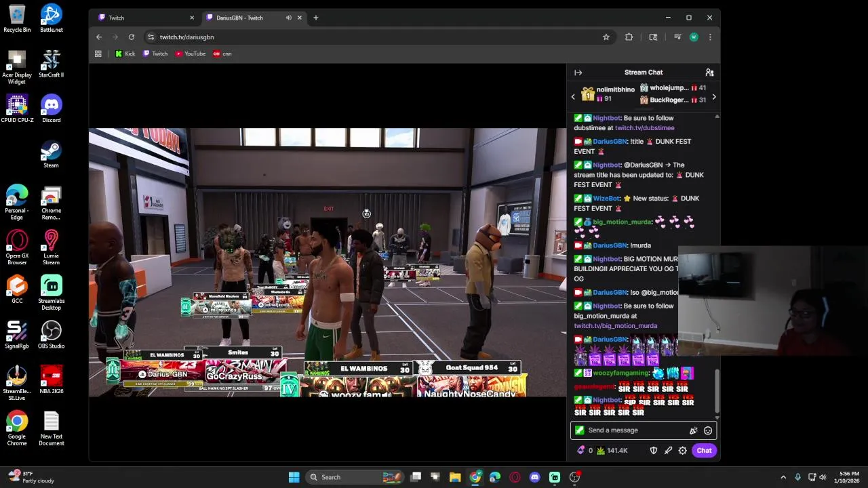Open chat settings gear
This screenshot has height=488, width=868.
(683, 451)
